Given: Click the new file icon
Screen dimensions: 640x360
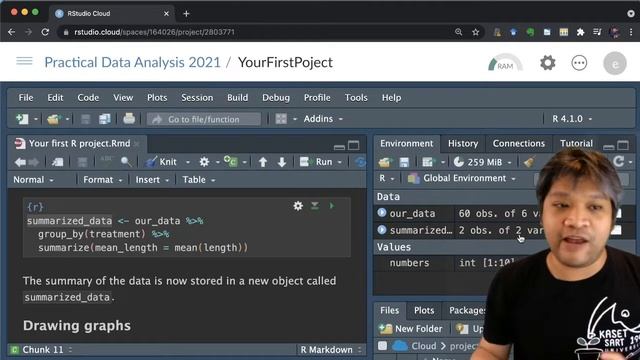Looking at the screenshot, I should [x=22, y=119].
